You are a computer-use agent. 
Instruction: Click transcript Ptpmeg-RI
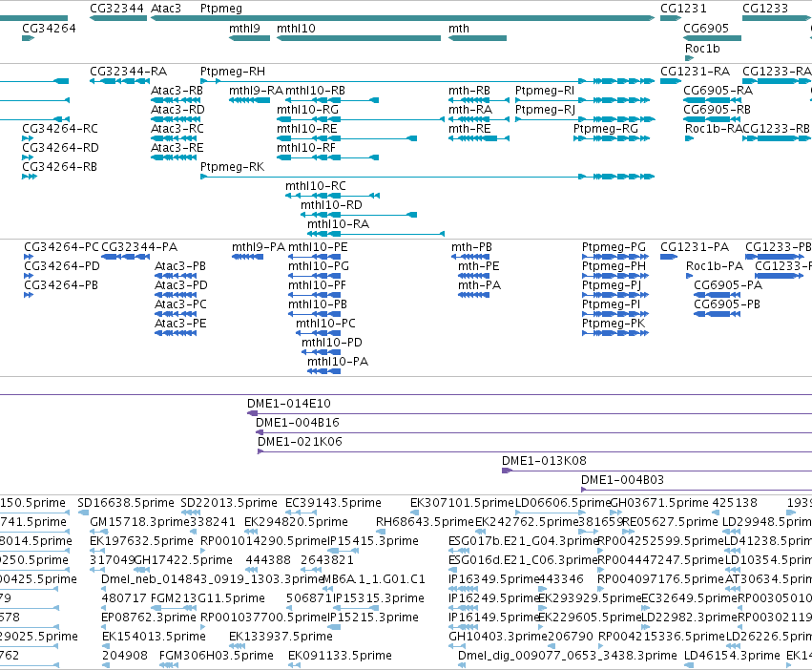585,100
